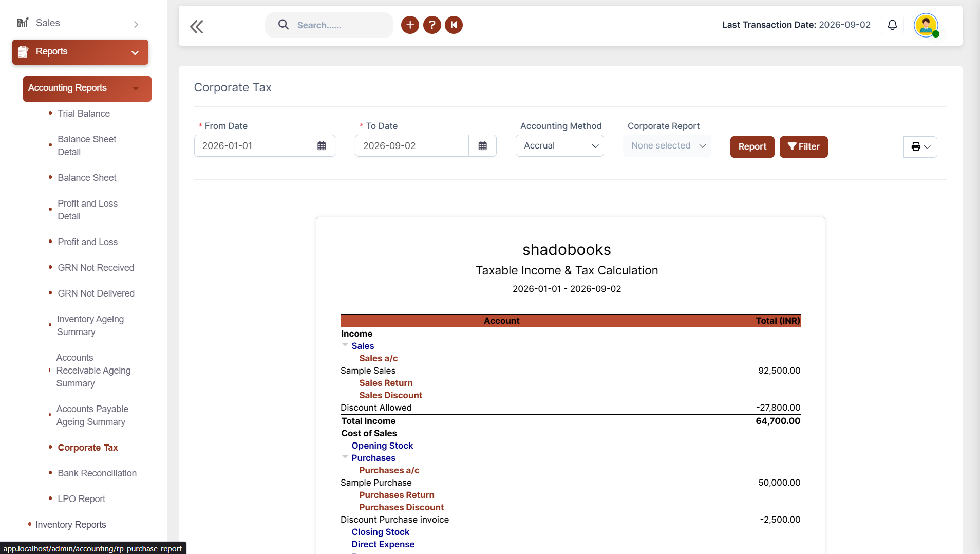Open the Corporate Report multiselect
The height and width of the screenshot is (554, 980).
click(667, 146)
